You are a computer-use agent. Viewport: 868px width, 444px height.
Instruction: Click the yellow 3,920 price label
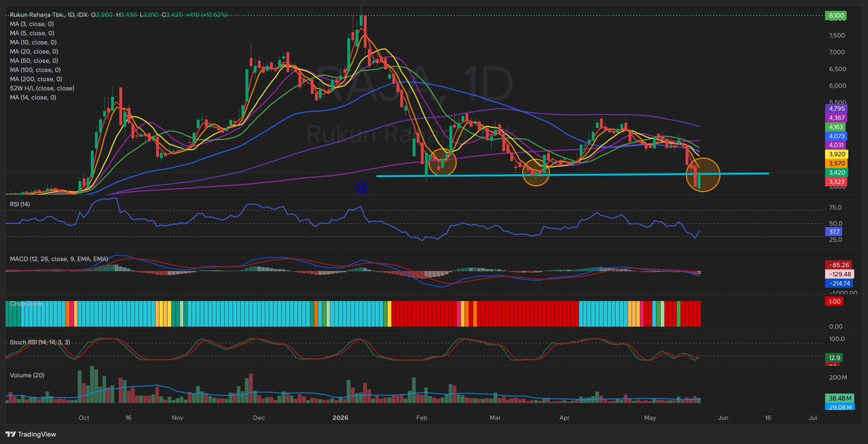836,154
